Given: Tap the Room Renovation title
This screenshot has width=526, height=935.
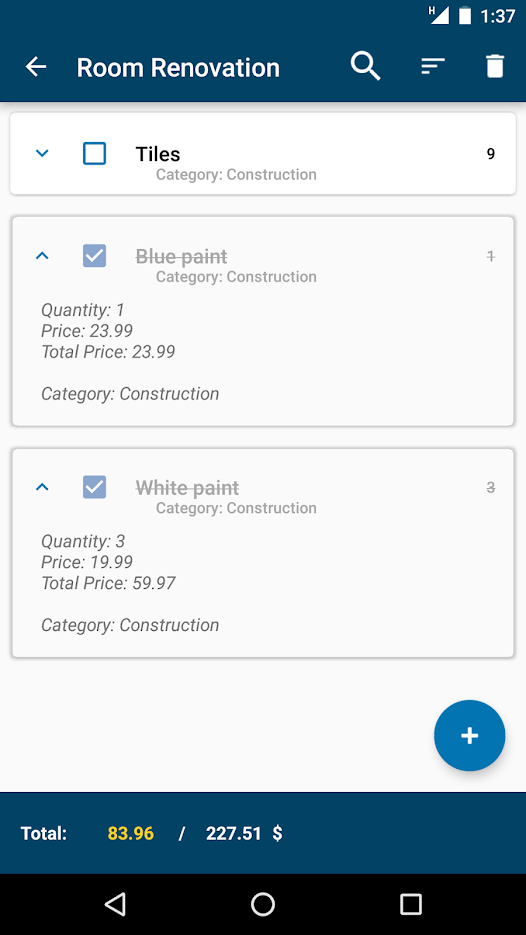Looking at the screenshot, I should (x=178, y=67).
